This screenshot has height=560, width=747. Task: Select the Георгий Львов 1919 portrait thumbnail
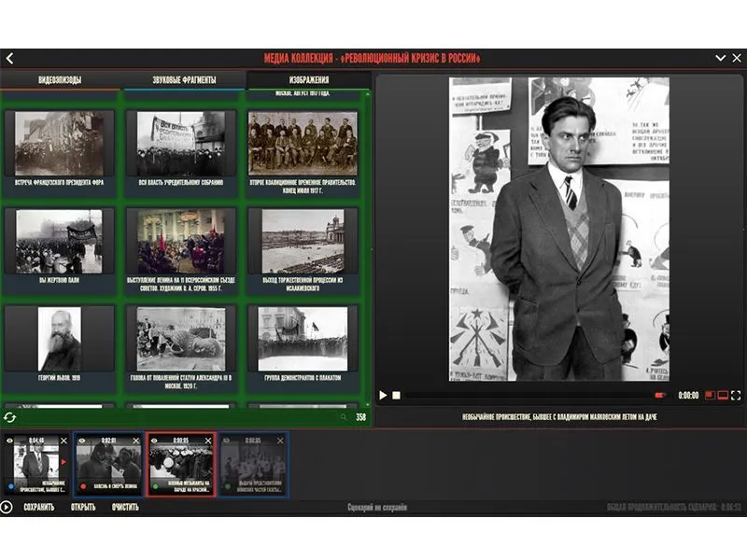pos(60,339)
